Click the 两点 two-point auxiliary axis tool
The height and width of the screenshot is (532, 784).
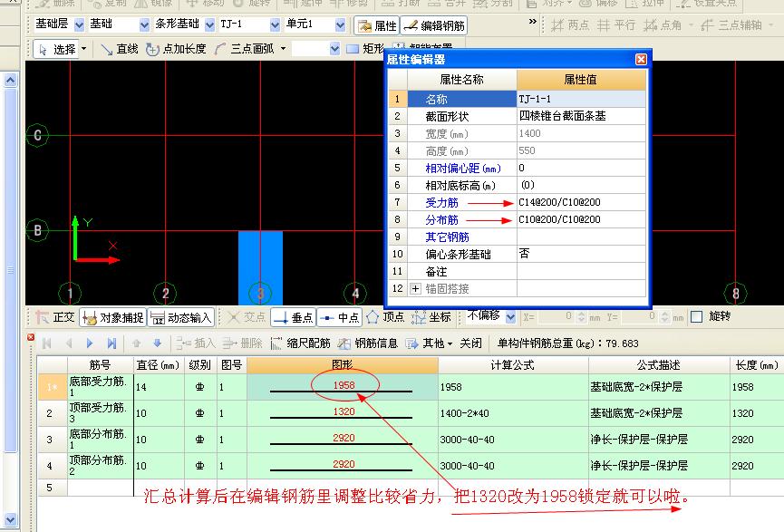(x=569, y=25)
